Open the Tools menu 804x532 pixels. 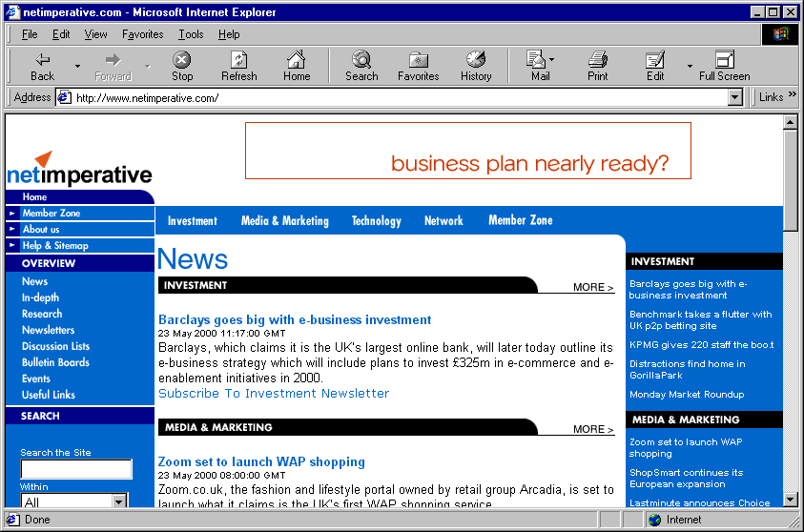pyautogui.click(x=191, y=34)
